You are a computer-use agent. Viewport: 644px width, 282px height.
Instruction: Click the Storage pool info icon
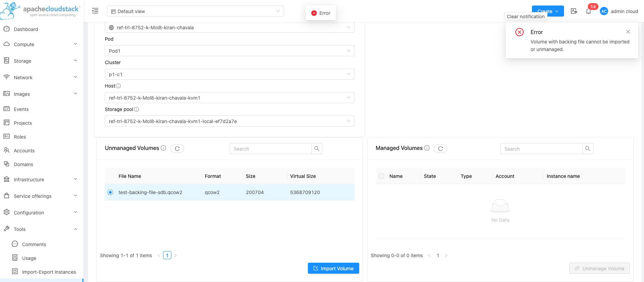137,109
